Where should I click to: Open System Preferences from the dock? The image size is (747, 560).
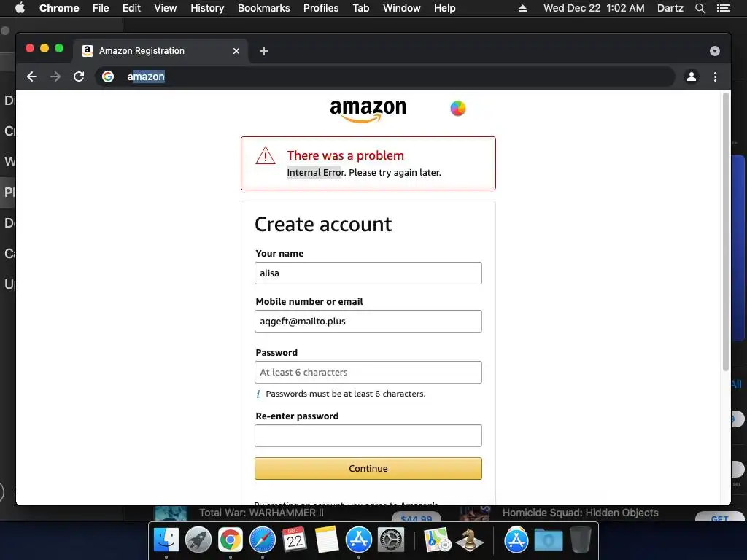391,540
